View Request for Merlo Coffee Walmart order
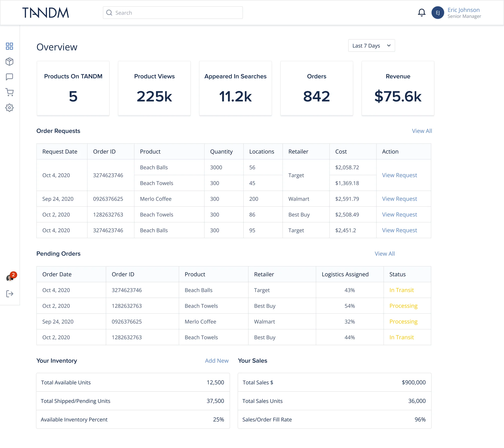The image size is (504, 448). [399, 199]
